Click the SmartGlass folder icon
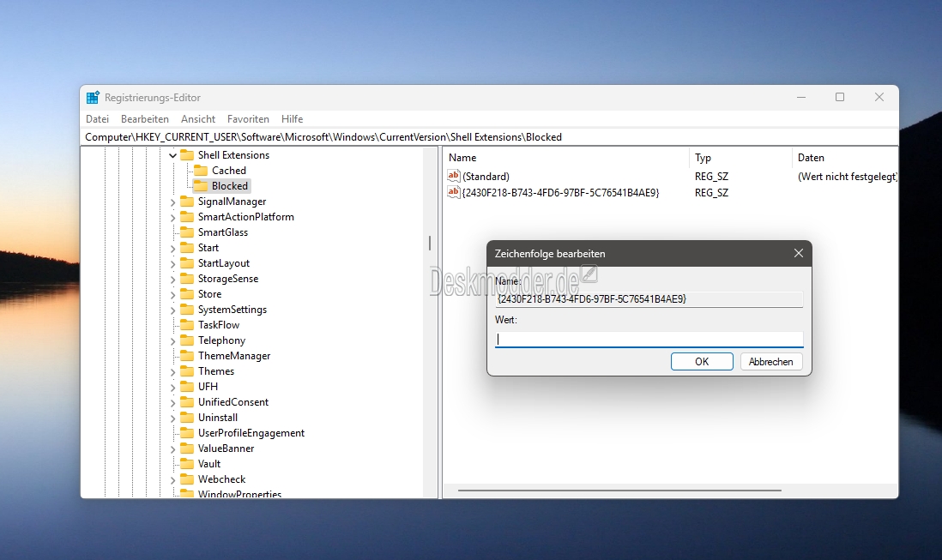Viewport: 942px width, 560px height. (x=187, y=232)
